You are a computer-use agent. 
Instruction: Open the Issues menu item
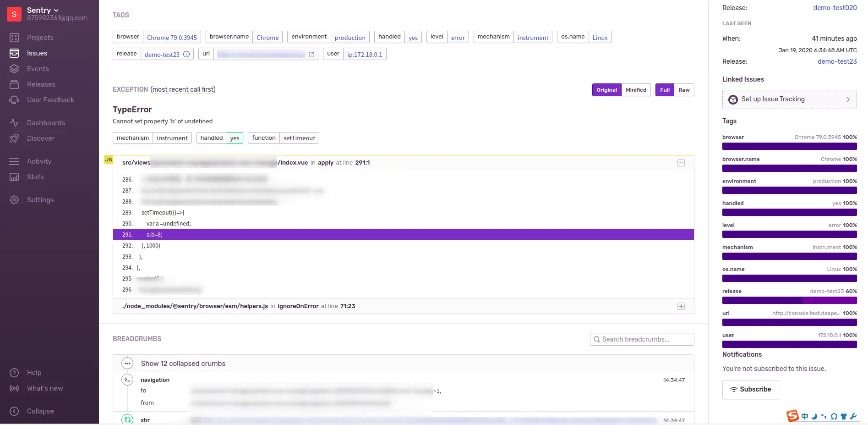click(x=37, y=53)
